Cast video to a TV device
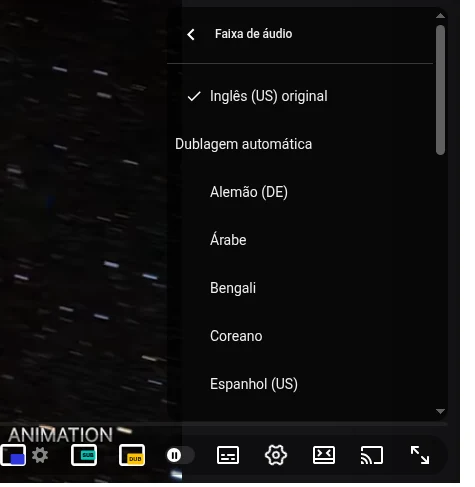Image resolution: width=475 pixels, height=487 pixels. [x=372, y=455]
